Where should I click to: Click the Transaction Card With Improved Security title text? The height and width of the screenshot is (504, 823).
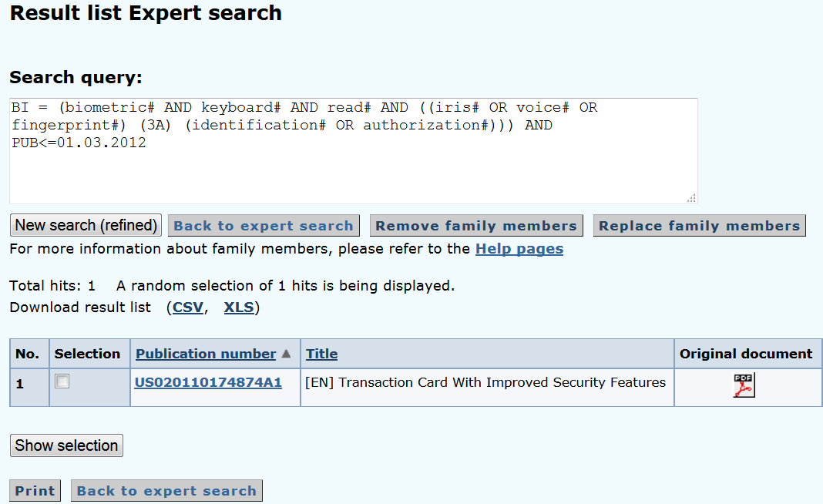coord(485,382)
